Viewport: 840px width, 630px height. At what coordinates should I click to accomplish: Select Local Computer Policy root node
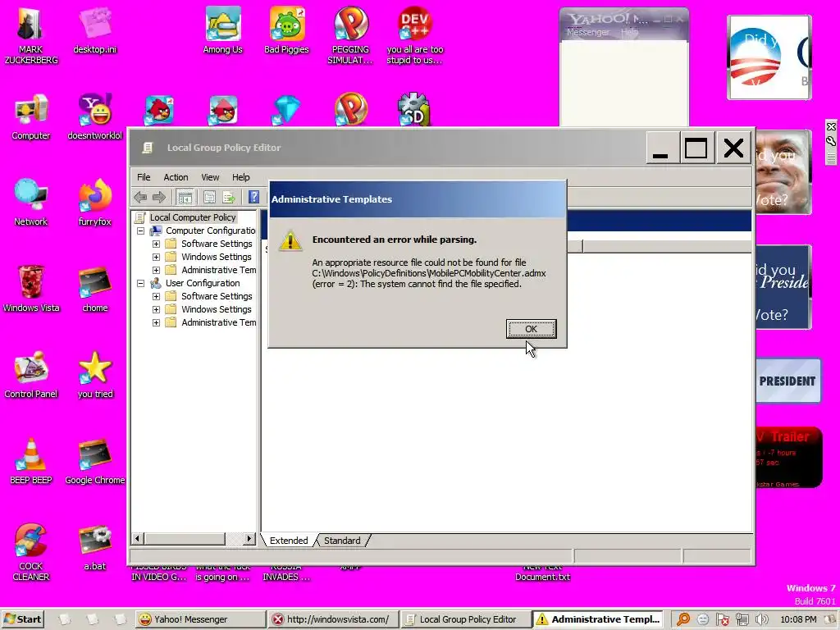[x=192, y=217]
